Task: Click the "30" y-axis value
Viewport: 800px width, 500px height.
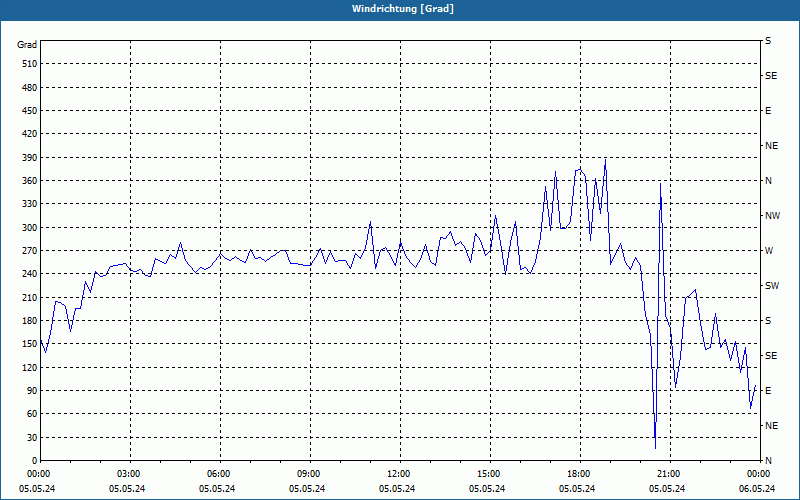Action: [32, 438]
